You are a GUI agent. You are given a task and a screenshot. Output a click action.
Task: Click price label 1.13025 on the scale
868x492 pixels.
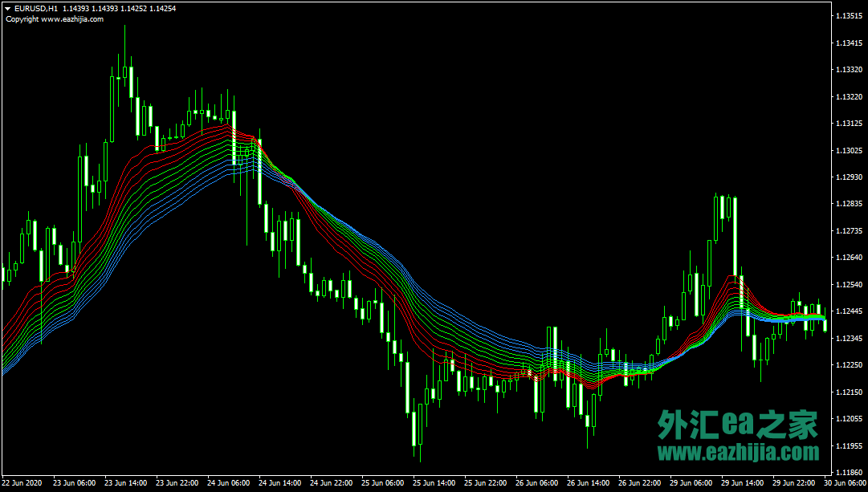click(850, 151)
